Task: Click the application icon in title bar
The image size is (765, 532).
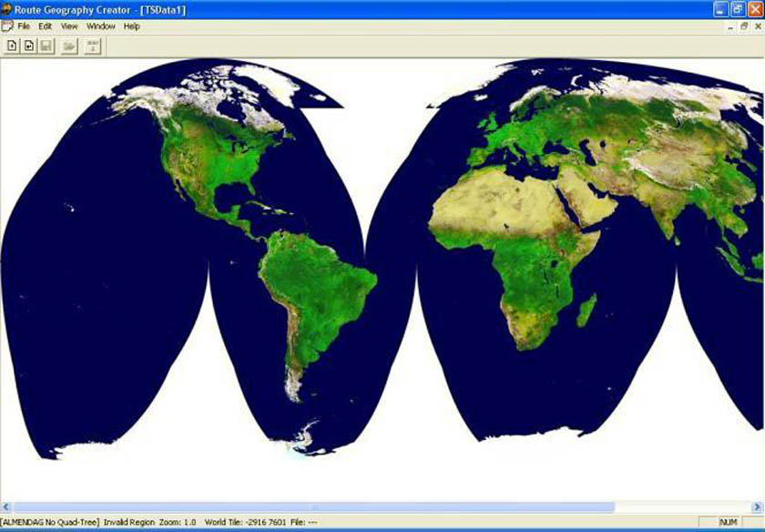Action: [7, 8]
